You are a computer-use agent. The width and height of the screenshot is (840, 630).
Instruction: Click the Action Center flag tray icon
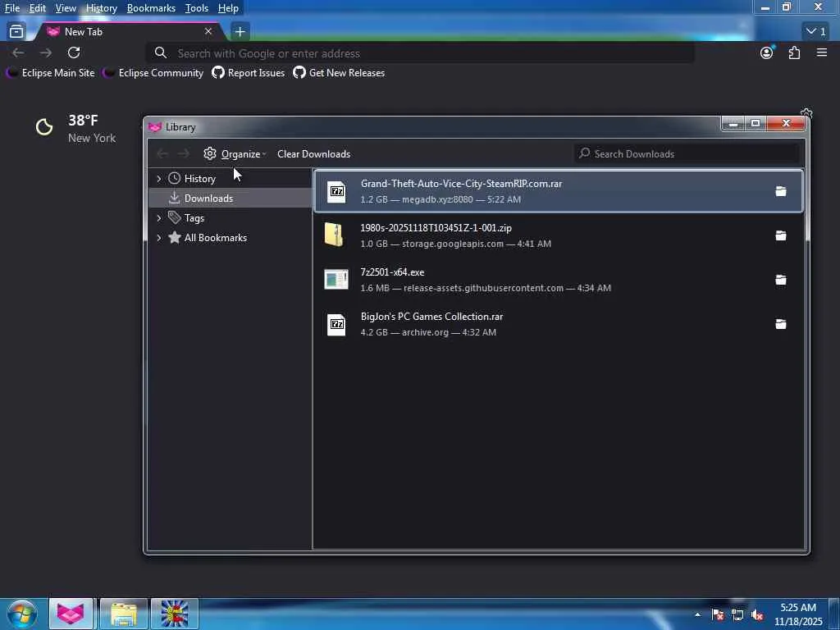718,615
